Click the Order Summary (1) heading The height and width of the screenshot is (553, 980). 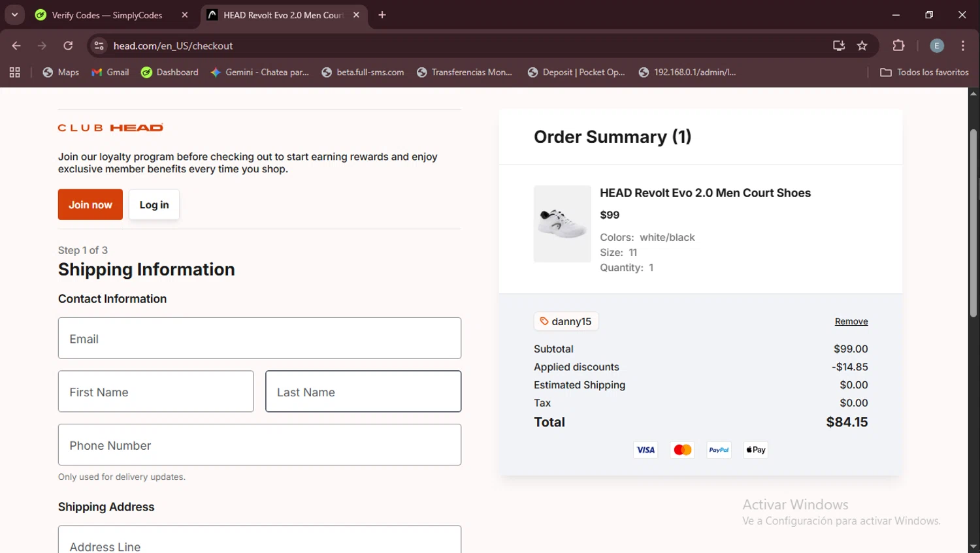[x=612, y=136]
